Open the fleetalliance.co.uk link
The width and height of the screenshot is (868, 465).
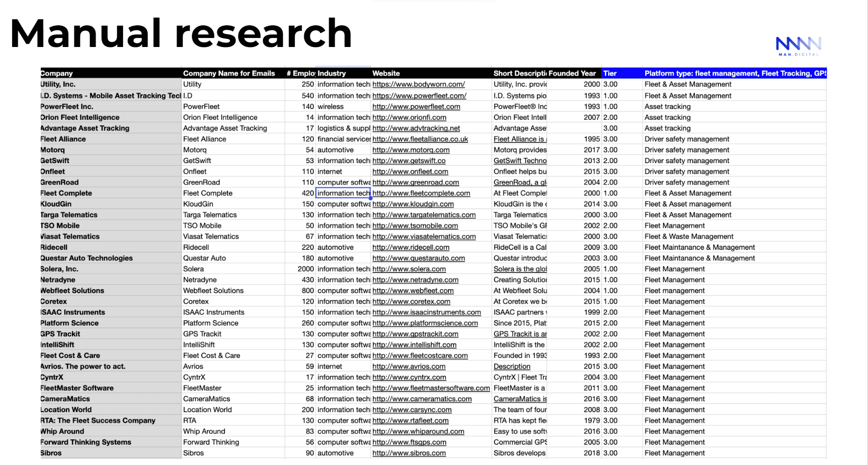(x=420, y=139)
